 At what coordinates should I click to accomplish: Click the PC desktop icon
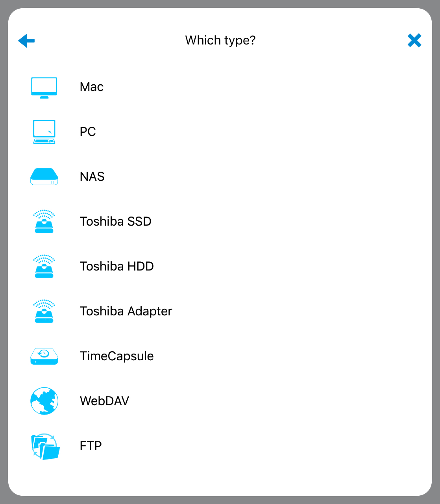click(44, 132)
